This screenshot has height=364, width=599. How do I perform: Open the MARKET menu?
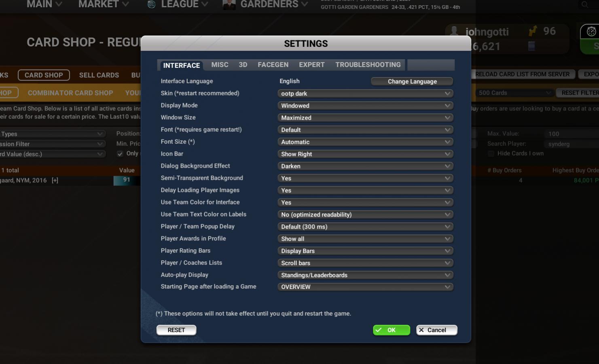pyautogui.click(x=98, y=4)
